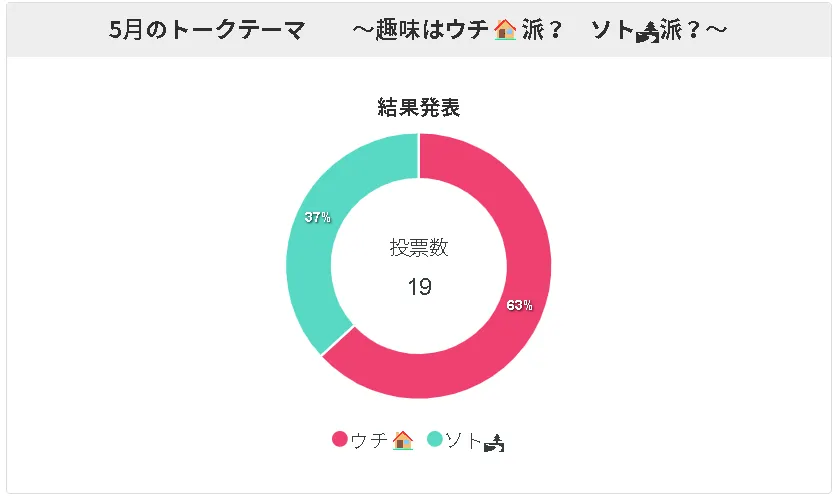The width and height of the screenshot is (839, 497).
Task: Click the 投票数 label in donut center
Action: pyautogui.click(x=418, y=248)
